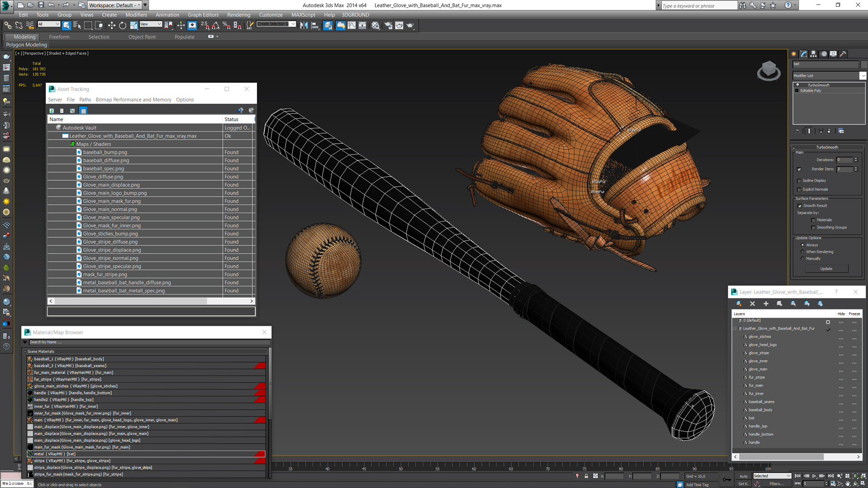Click Search by Name field in Material Browser
The width and height of the screenshot is (868, 488).
[x=149, y=342]
